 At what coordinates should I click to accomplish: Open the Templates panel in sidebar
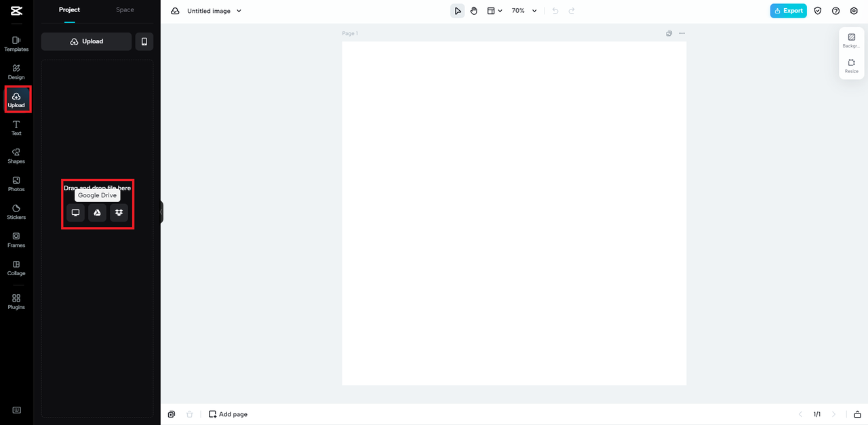(16, 44)
